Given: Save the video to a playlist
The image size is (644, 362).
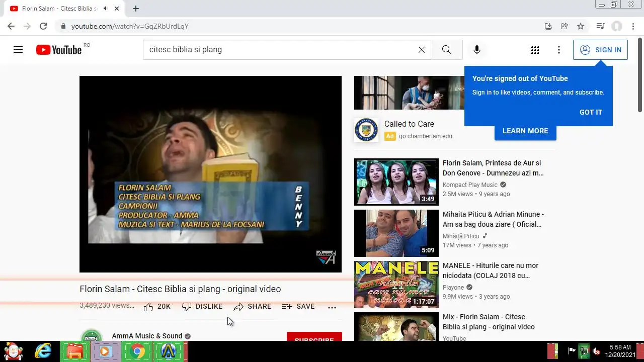Looking at the screenshot, I should pos(298,307).
